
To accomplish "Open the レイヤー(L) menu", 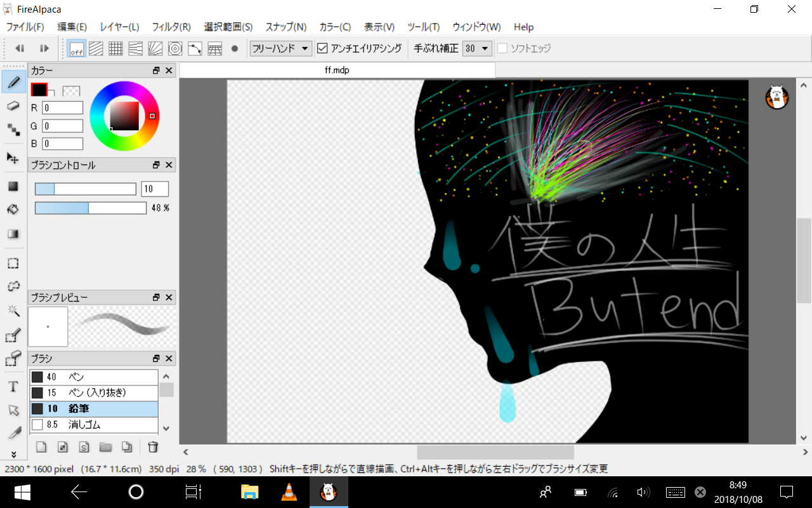I will click(119, 27).
